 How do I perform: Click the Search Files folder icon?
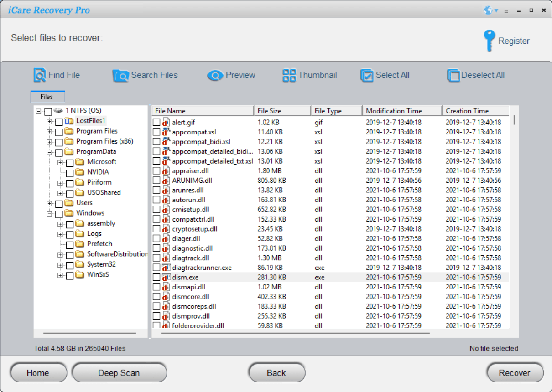(120, 75)
